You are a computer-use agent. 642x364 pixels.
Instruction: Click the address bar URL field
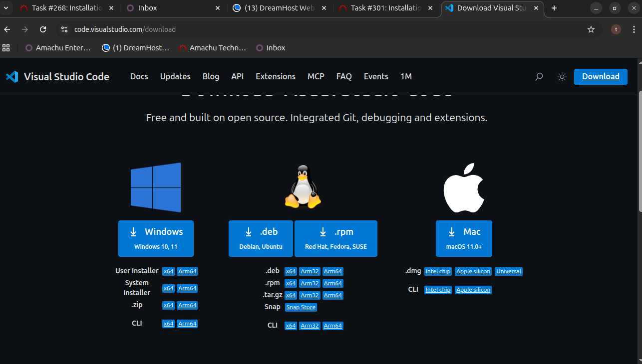(300, 29)
